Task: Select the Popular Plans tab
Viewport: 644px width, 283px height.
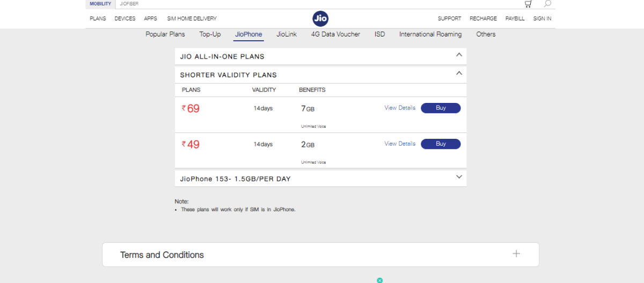Action: click(x=165, y=34)
